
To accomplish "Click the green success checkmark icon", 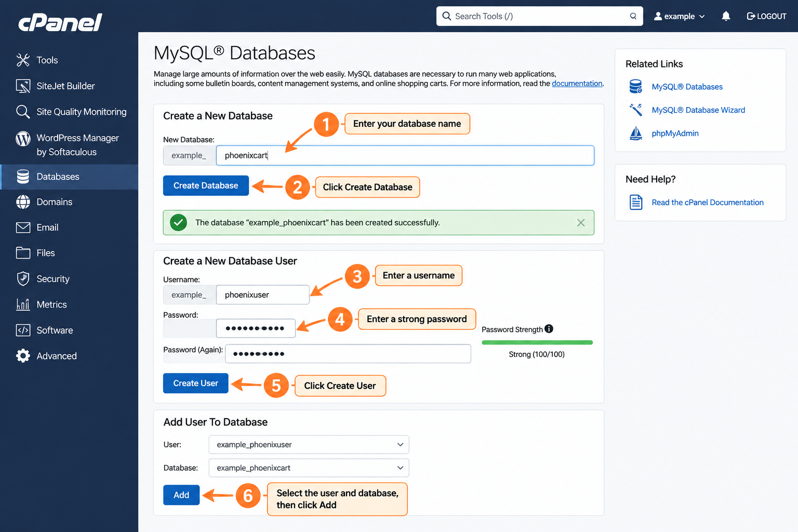I will click(178, 222).
